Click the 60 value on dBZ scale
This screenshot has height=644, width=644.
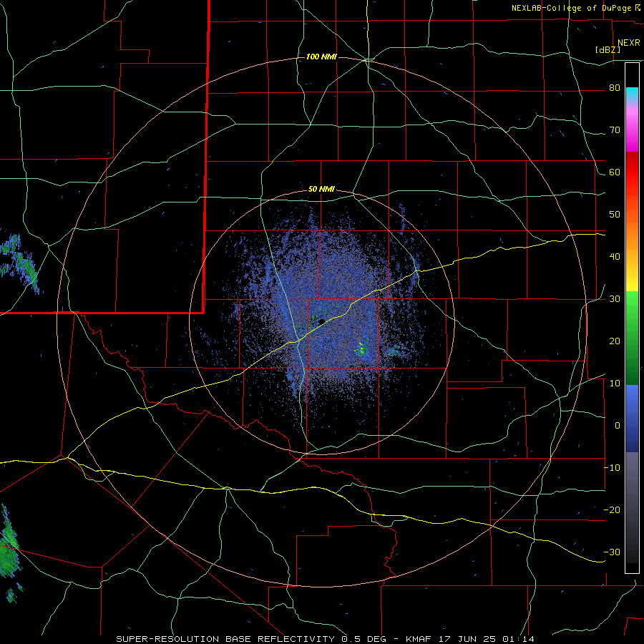(x=615, y=172)
